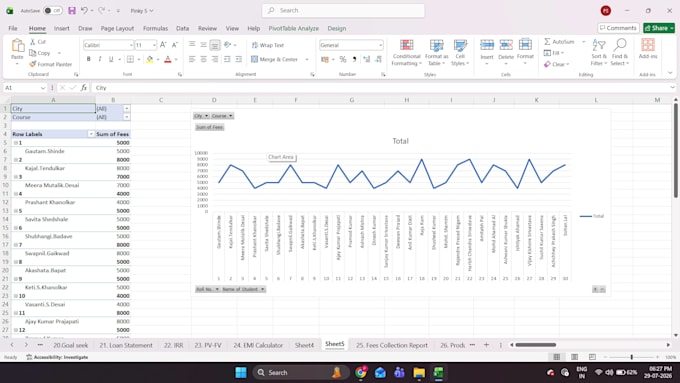Click the Comments button
This screenshot has height=383, width=680.
click(618, 28)
